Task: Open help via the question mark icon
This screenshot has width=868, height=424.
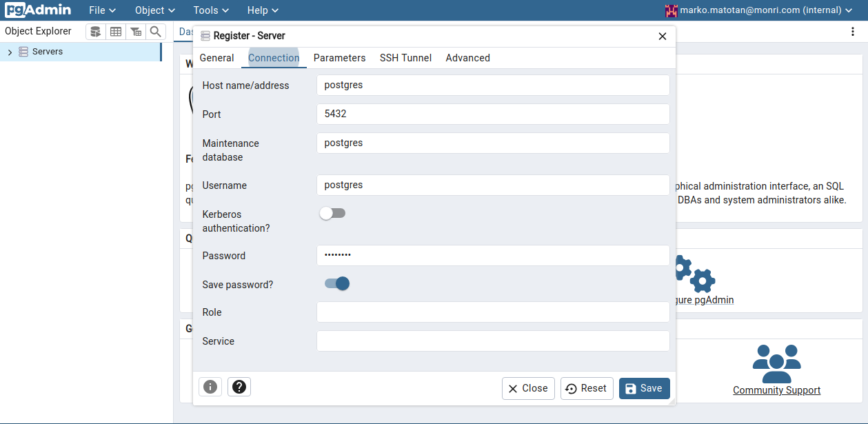Action: coord(239,387)
